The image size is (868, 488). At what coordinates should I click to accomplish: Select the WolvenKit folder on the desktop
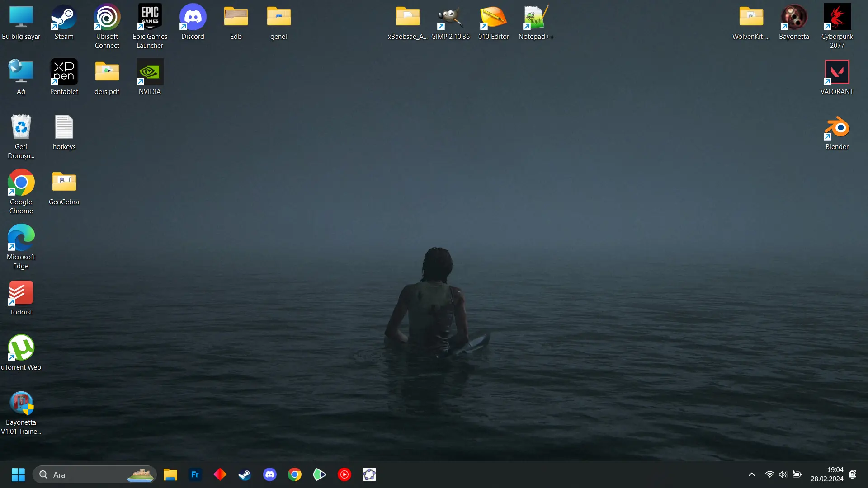pos(751,23)
